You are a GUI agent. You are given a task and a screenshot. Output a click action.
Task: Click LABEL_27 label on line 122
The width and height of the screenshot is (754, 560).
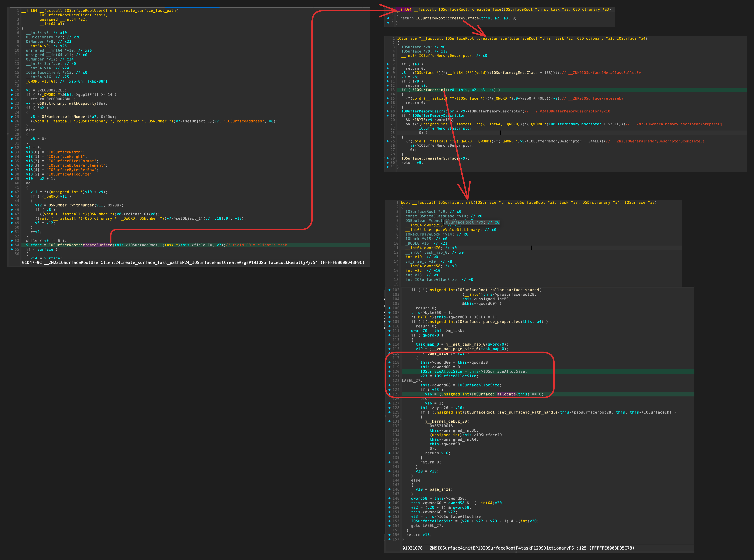click(x=411, y=381)
